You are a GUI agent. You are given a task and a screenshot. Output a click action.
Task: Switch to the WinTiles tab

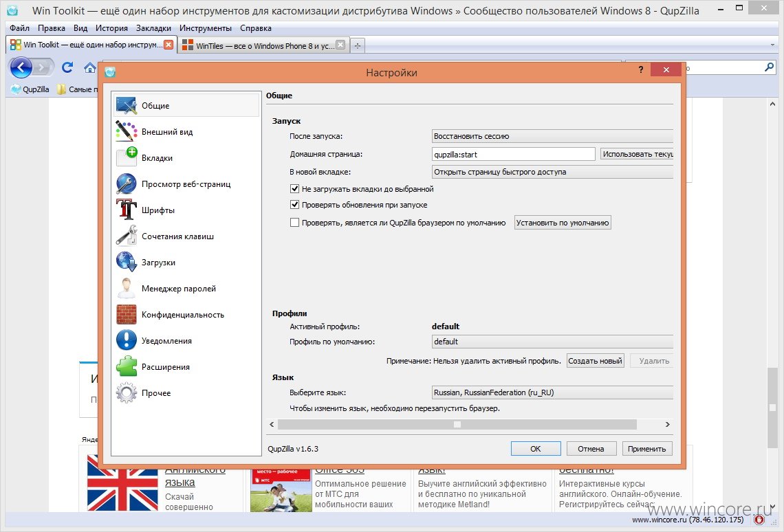point(263,45)
